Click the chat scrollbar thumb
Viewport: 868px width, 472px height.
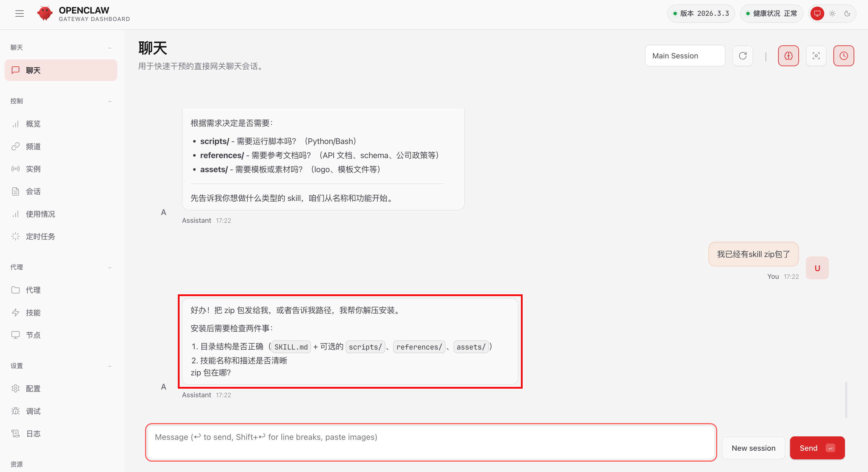point(846,400)
